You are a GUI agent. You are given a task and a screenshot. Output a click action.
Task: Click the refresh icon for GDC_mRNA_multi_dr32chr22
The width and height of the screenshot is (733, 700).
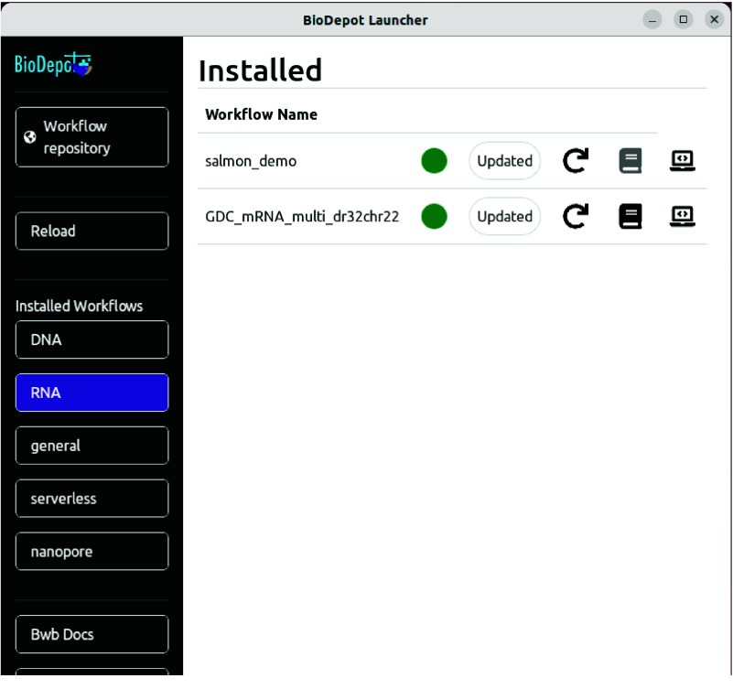tap(575, 217)
